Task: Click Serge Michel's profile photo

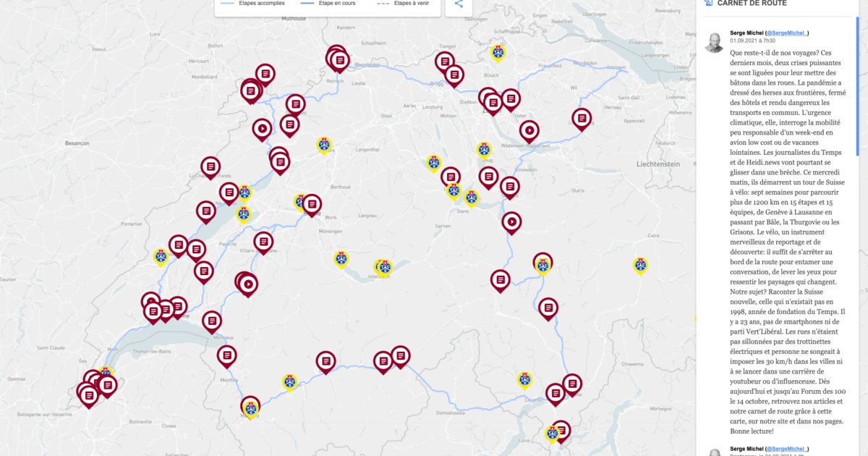Action: tap(714, 42)
